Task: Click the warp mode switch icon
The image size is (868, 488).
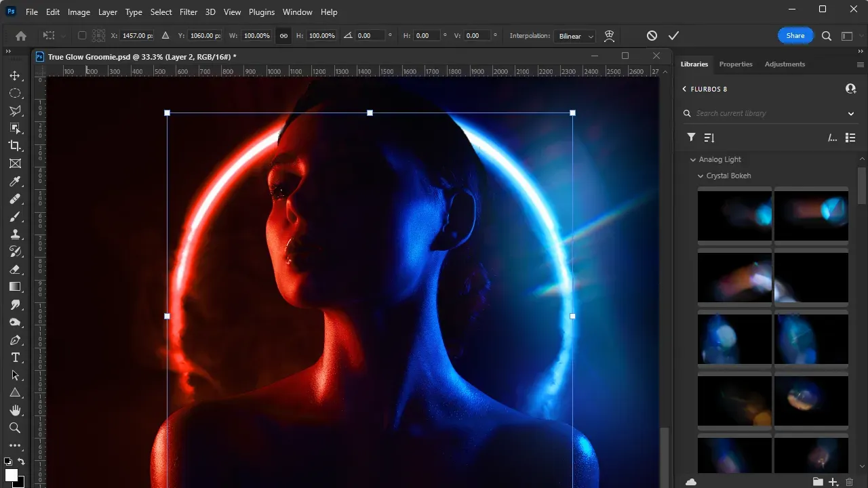Action: (609, 36)
